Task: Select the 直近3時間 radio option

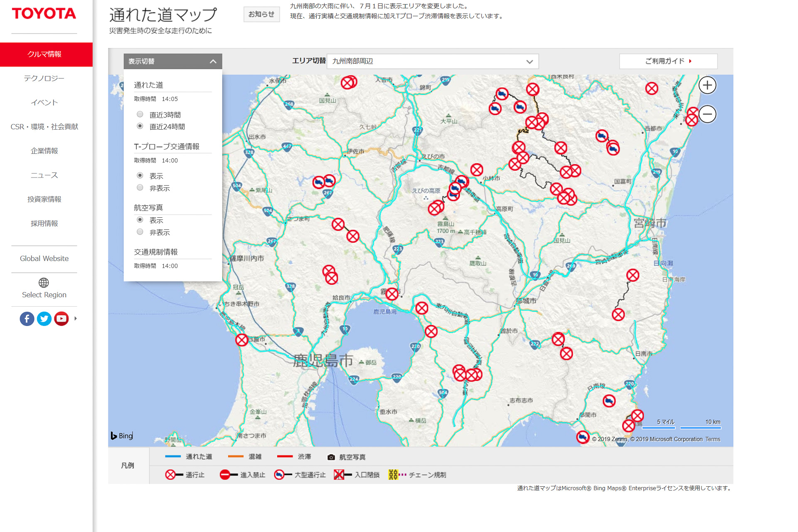Action: click(x=140, y=114)
